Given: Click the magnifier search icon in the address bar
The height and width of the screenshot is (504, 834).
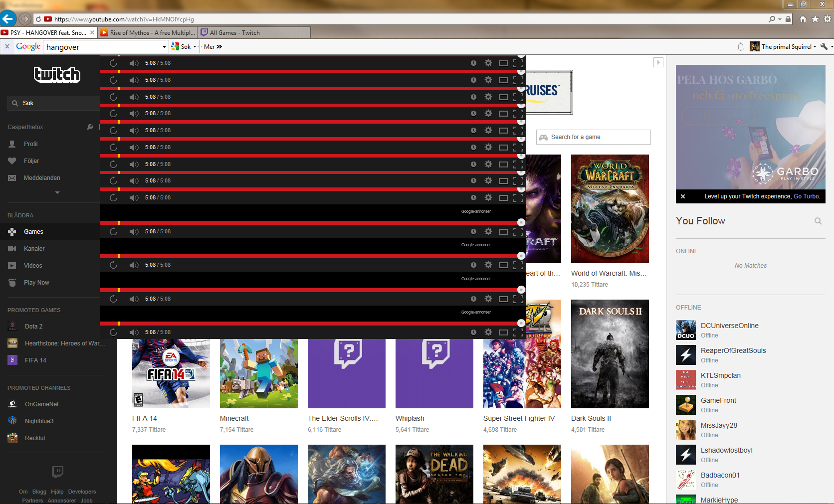Looking at the screenshot, I should click(772, 19).
